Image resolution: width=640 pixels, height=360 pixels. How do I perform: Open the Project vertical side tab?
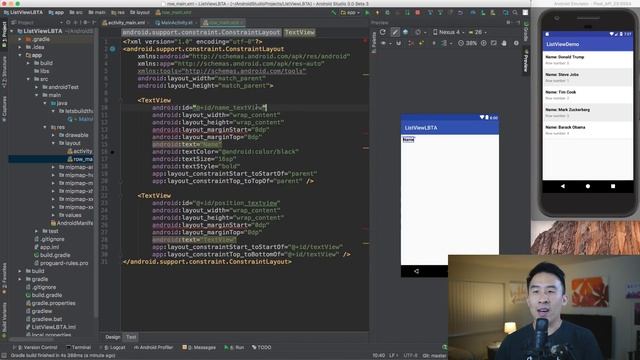click(4, 35)
